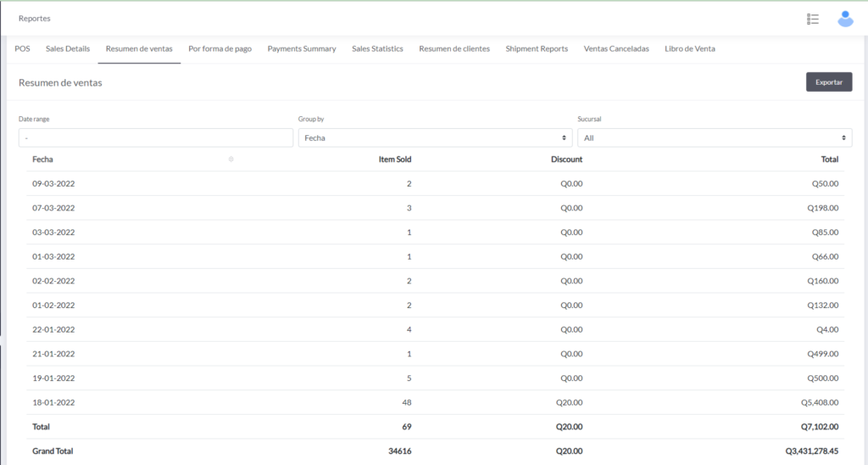868x465 pixels.
Task: Click the Reportes header title
Action: [35, 19]
